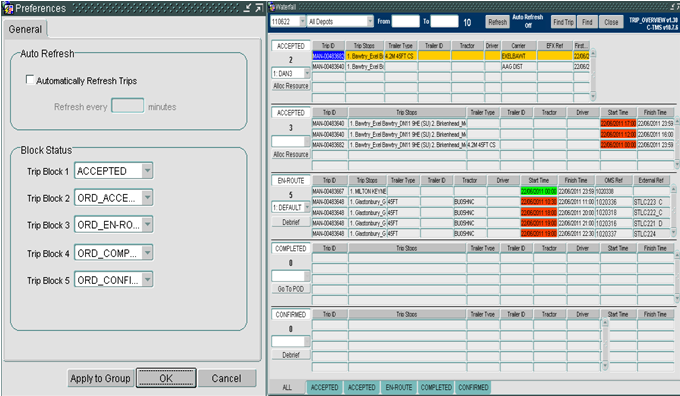Select the second ACCEPTED bottom tab

(x=362, y=387)
